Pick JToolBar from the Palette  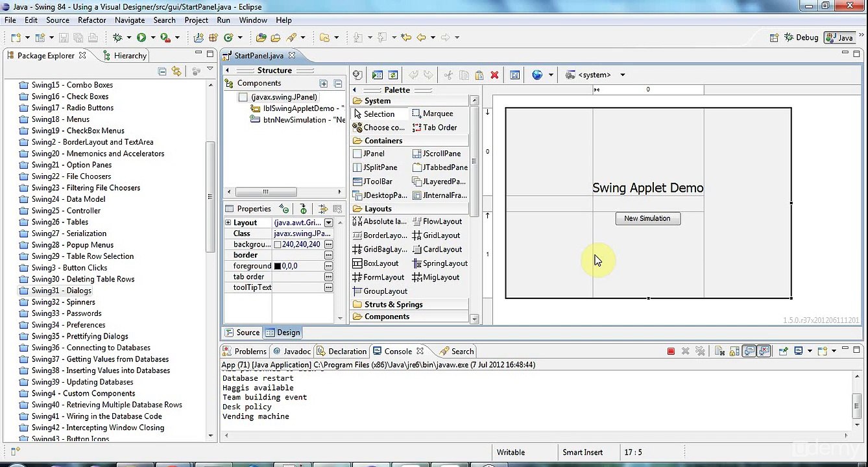tap(373, 182)
